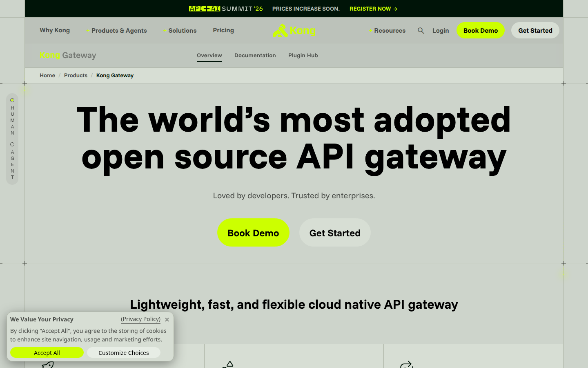588x368 pixels.
Task: Open the Privacy Policy link
Action: tap(140, 319)
